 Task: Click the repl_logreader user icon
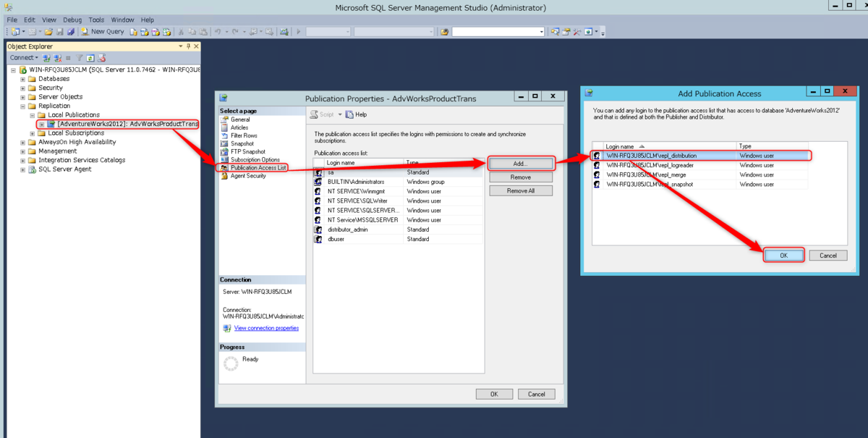click(x=597, y=165)
